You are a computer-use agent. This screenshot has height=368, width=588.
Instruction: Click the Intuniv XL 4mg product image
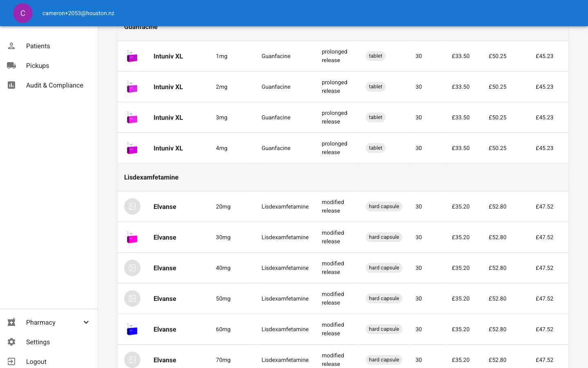(x=132, y=148)
